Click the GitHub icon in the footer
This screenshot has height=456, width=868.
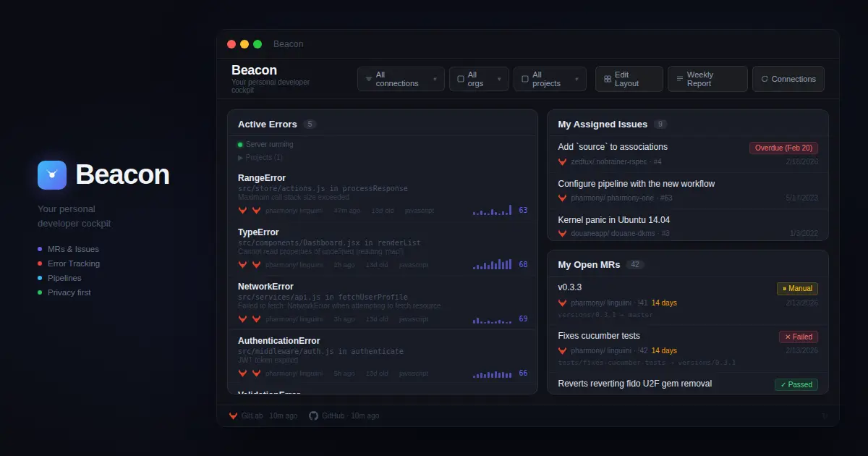[x=313, y=415]
